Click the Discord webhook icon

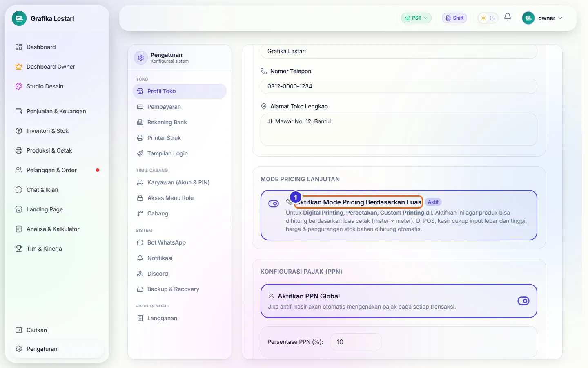(x=140, y=274)
